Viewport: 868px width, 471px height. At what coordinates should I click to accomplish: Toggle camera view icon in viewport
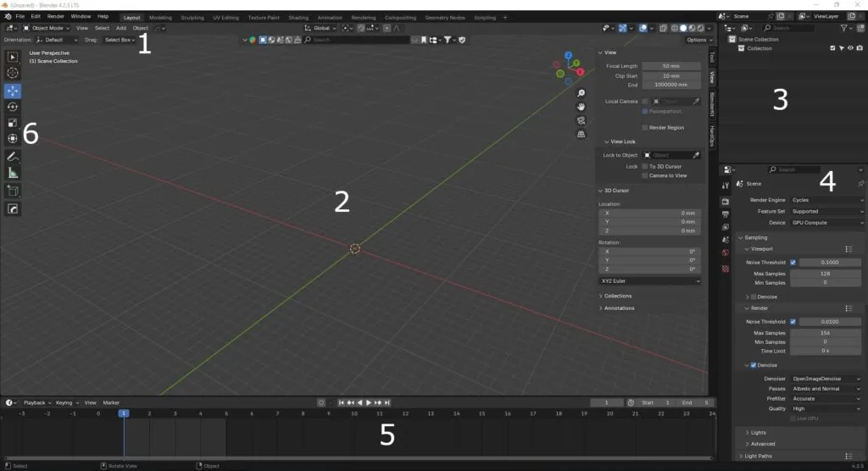coord(581,120)
